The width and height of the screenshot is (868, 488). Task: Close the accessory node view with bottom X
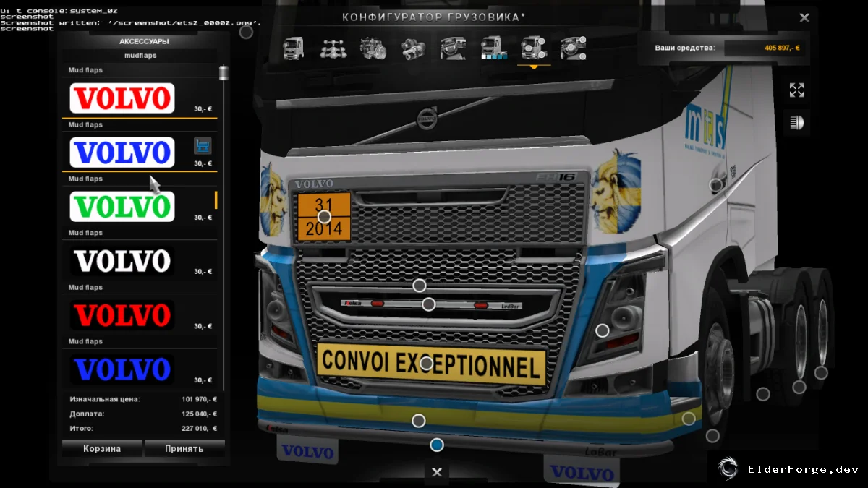[x=436, y=472]
